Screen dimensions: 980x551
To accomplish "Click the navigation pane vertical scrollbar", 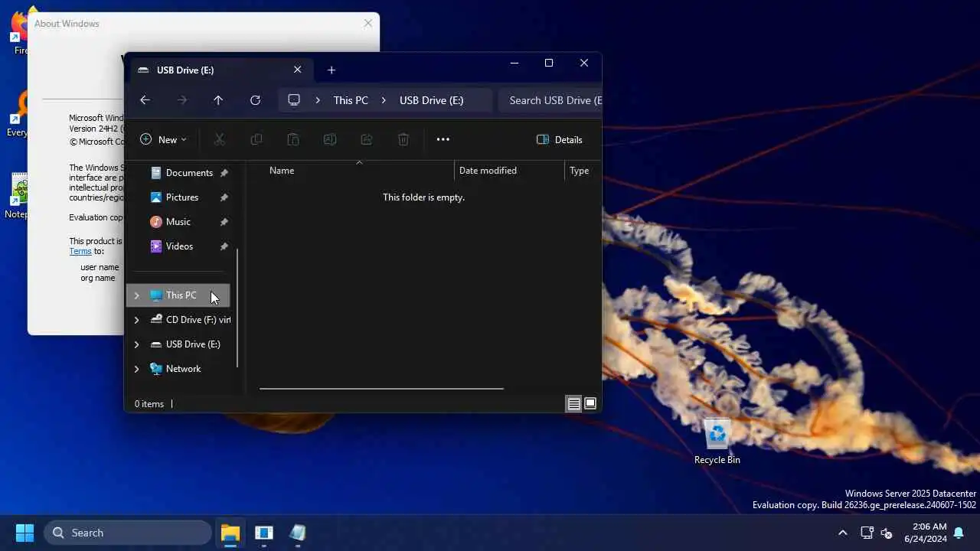I will (237, 308).
